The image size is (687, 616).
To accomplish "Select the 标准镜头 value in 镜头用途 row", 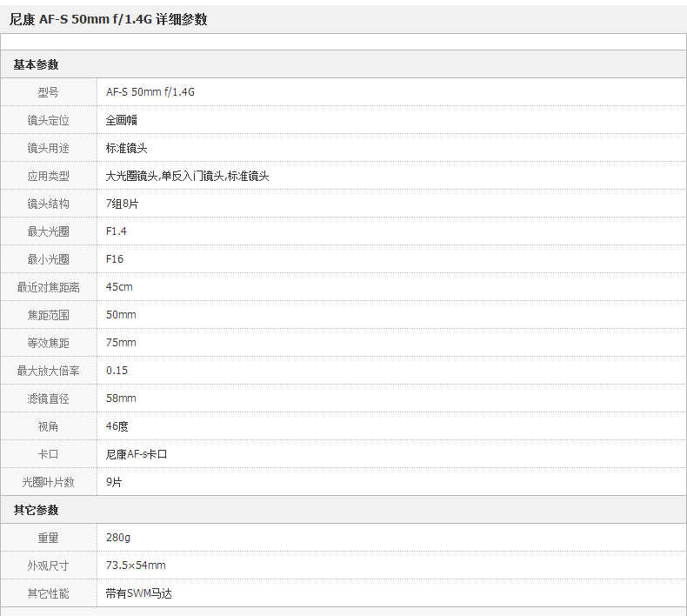I will click(x=127, y=148).
